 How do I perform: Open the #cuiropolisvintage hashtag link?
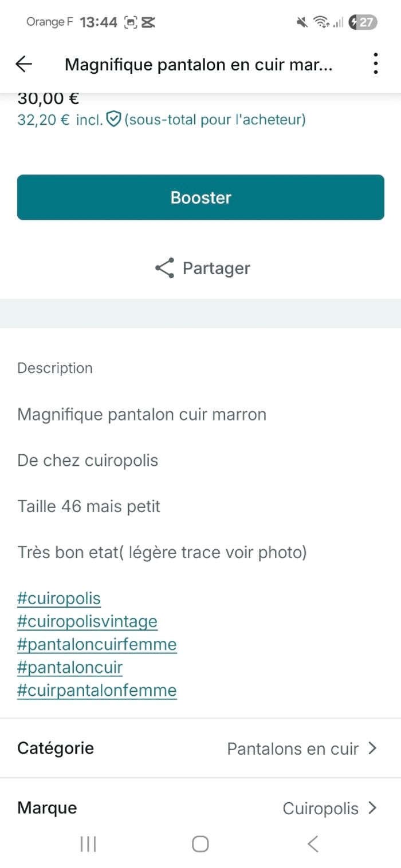point(87,621)
